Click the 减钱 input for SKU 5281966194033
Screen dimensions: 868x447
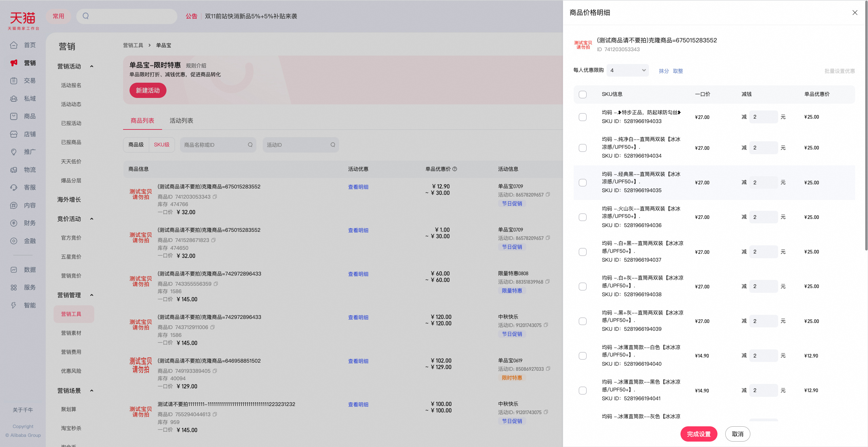tap(764, 117)
